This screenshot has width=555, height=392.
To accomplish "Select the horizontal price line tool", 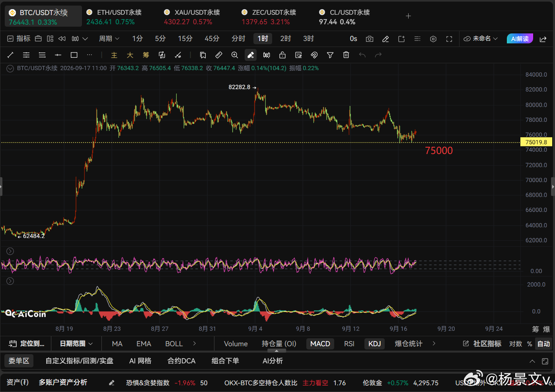I will pos(58,55).
